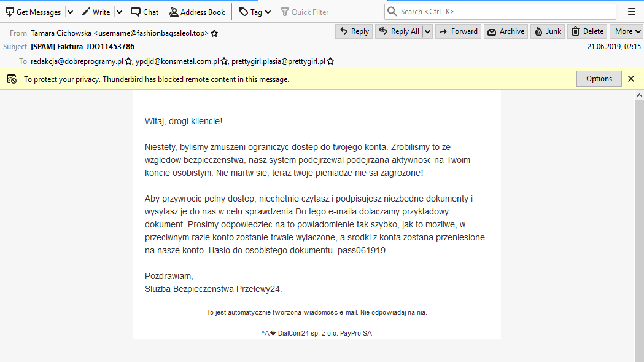Forward this spam message

[458, 31]
